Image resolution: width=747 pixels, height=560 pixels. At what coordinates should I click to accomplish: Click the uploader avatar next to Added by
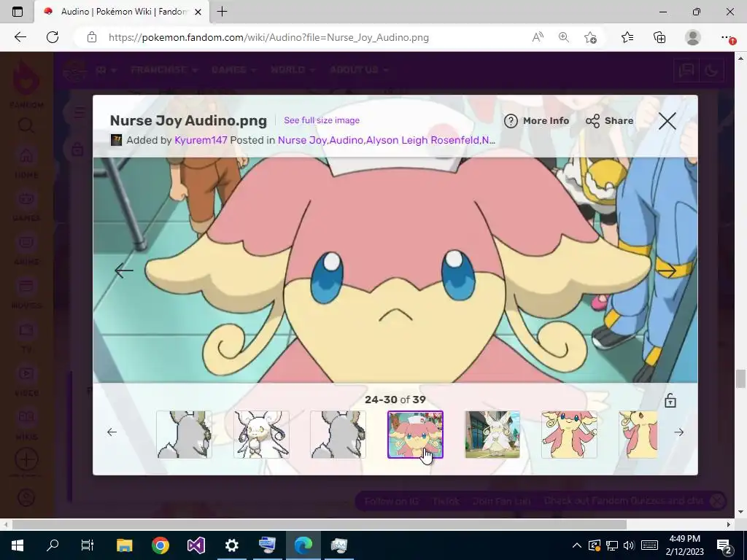[116, 140]
